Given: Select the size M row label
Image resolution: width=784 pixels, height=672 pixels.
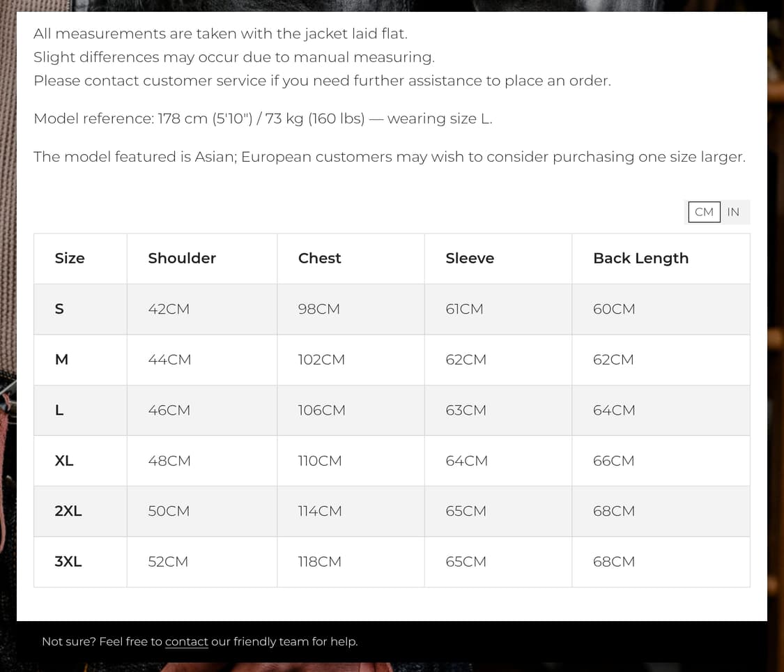Looking at the screenshot, I should tap(61, 360).
